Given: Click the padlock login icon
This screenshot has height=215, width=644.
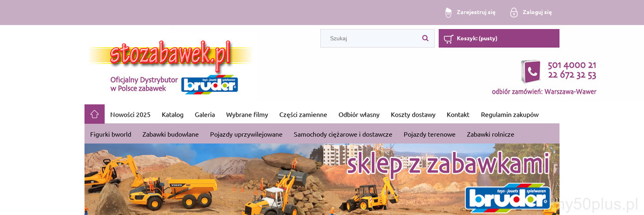Looking at the screenshot, I should click(514, 12).
